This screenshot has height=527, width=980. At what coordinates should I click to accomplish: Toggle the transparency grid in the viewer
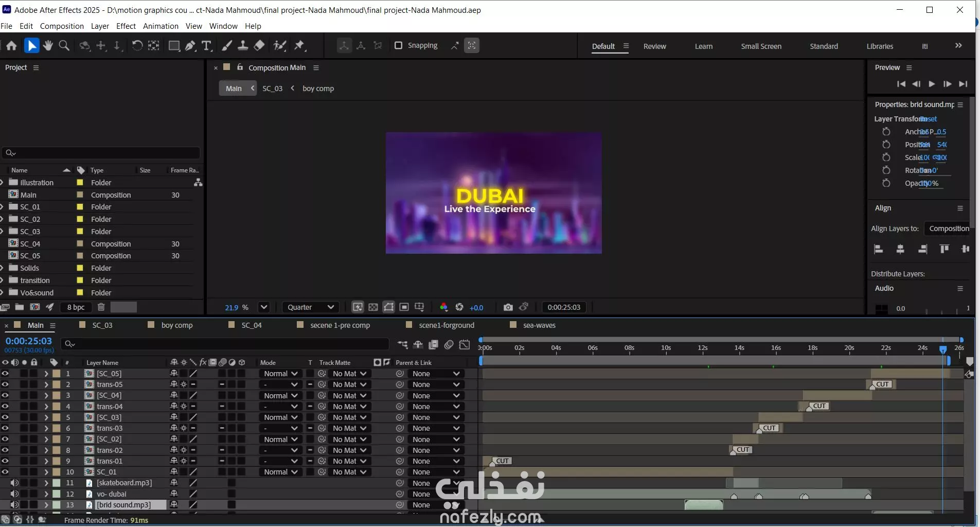click(x=373, y=307)
